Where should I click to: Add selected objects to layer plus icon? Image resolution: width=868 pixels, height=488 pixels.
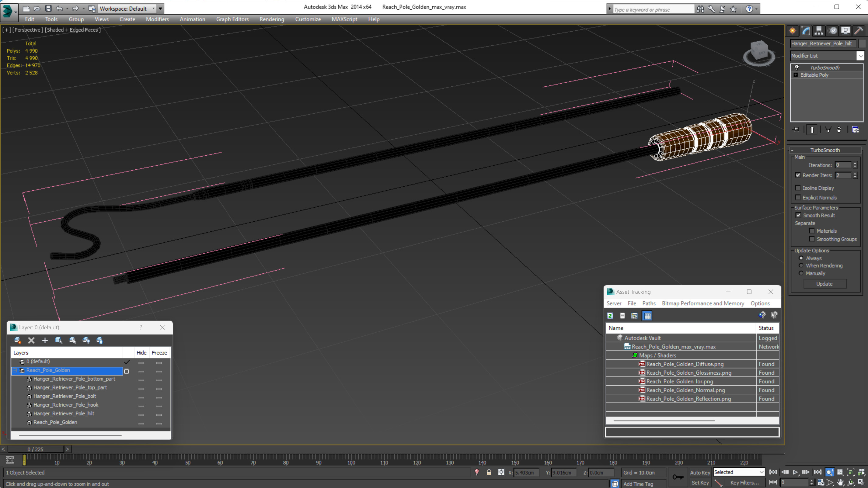click(x=45, y=340)
